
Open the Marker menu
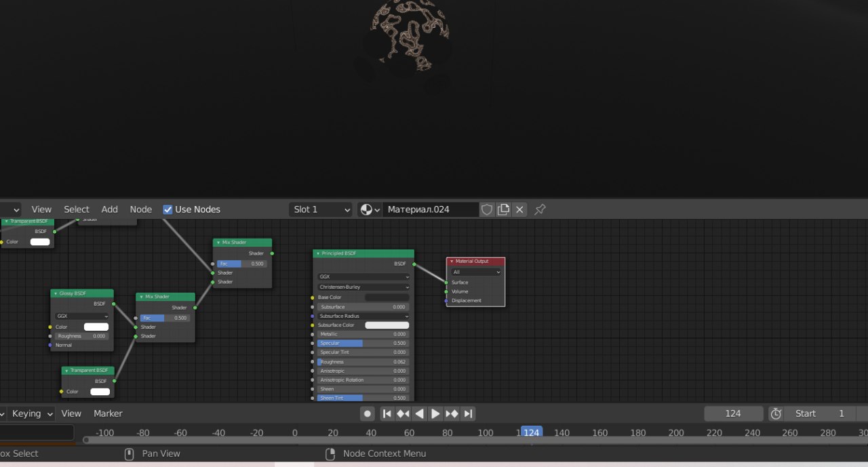tap(108, 413)
